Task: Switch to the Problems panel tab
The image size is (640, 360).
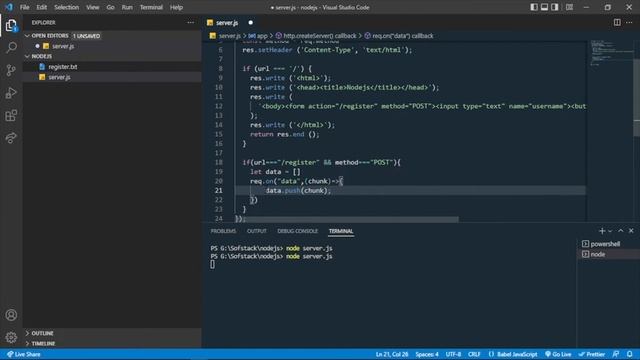Action: pos(223,231)
